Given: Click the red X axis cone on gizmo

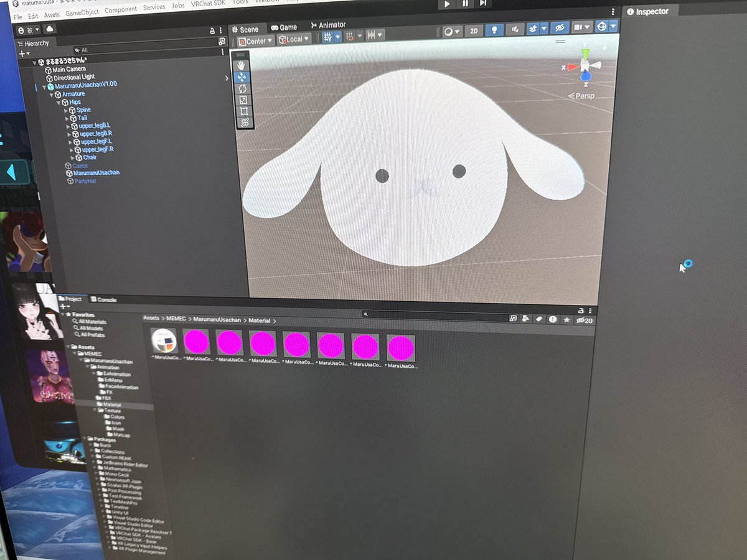Looking at the screenshot, I should coord(571,67).
